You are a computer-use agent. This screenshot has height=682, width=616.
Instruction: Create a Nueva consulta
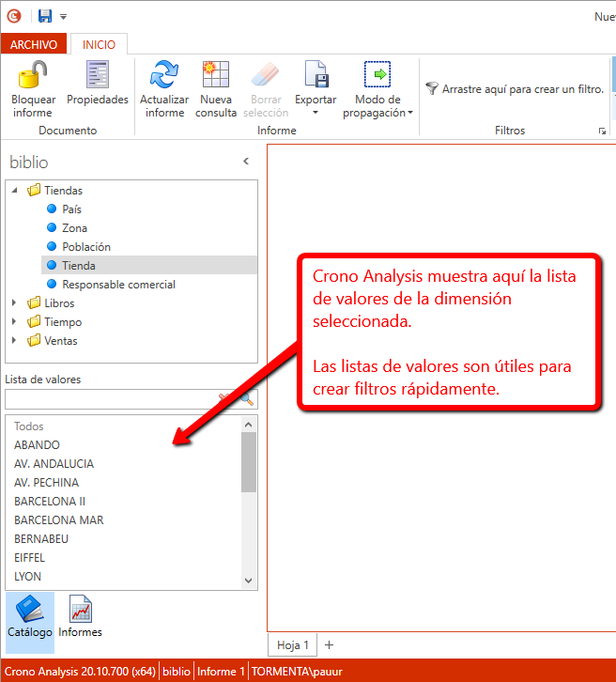tap(216, 75)
